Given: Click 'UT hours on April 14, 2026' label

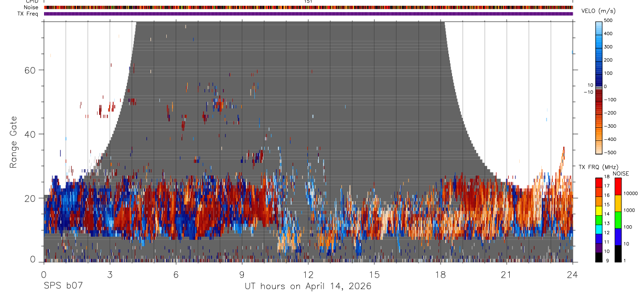Looking at the screenshot, I should click(308, 286).
